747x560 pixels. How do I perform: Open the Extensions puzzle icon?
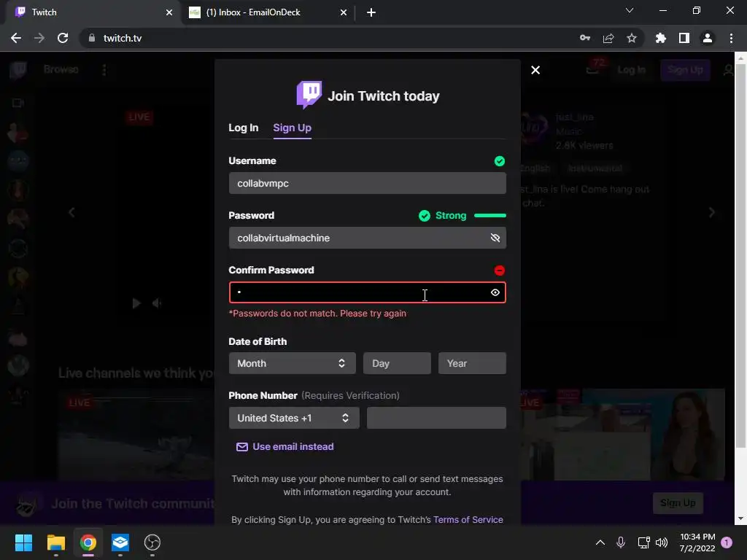tap(661, 38)
